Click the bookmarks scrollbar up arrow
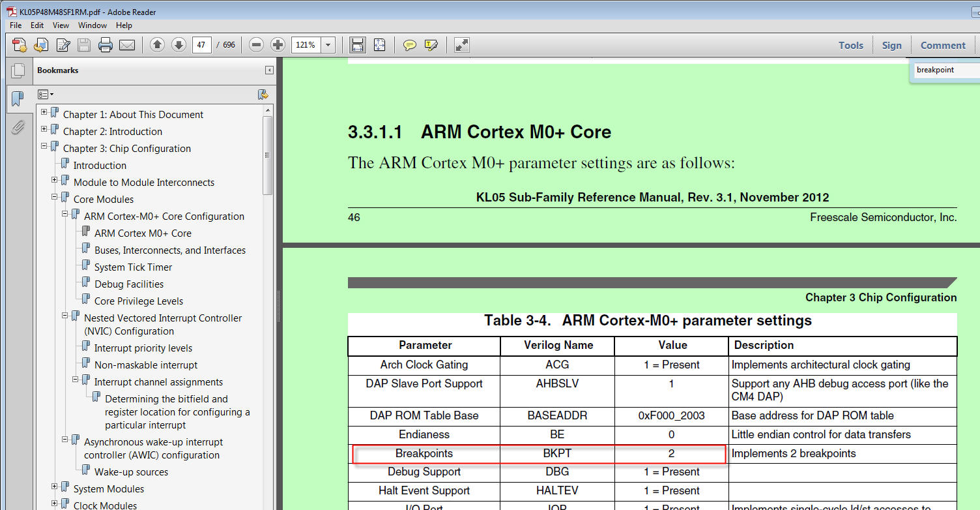980x510 pixels. click(268, 110)
